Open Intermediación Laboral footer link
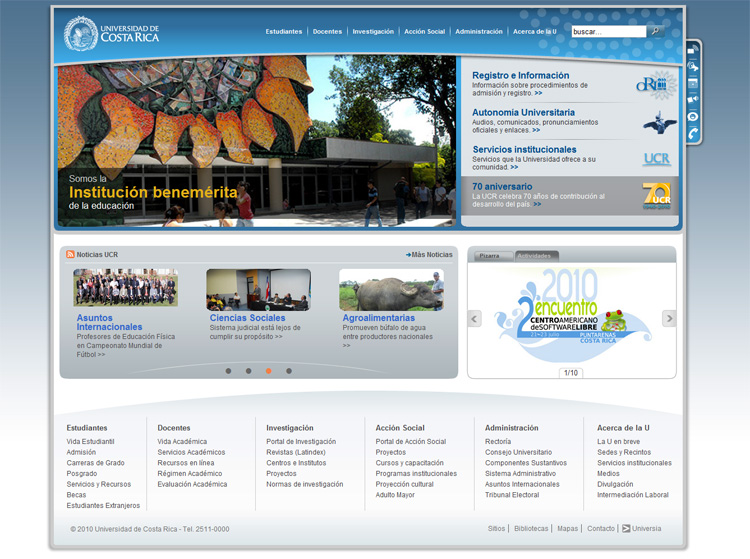Screen dimensions: 750x559 (633, 495)
